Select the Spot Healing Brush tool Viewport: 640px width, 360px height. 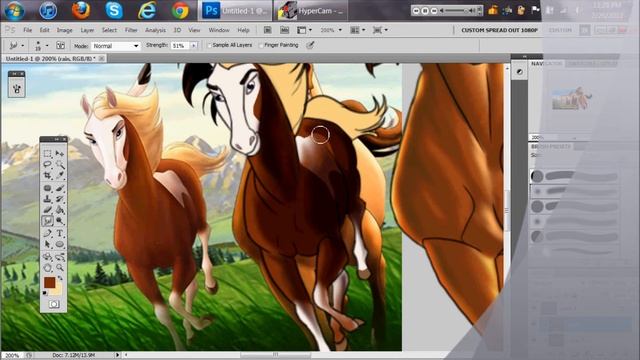pos(48,188)
